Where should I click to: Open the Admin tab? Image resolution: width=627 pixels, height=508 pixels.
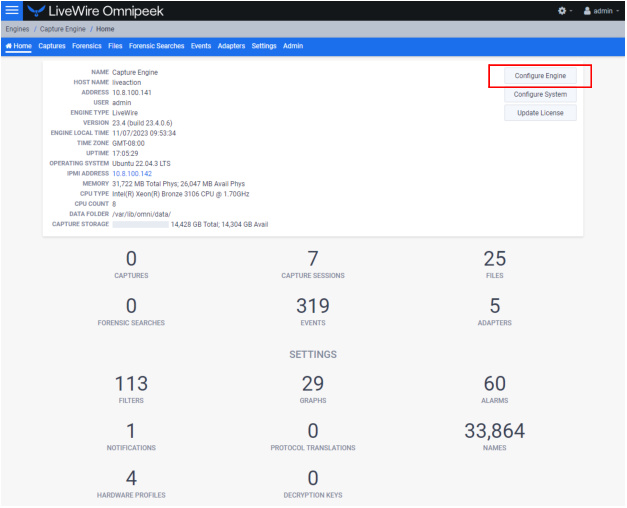point(293,46)
